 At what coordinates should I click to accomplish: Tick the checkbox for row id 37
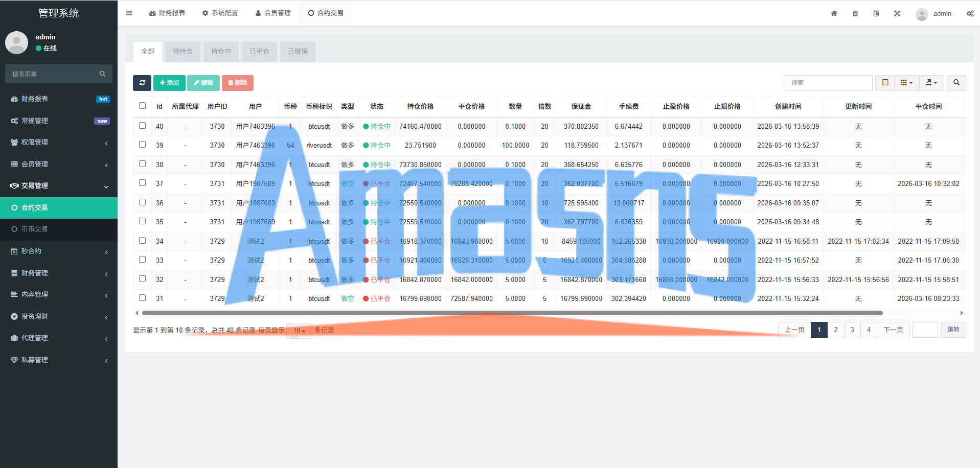pyautogui.click(x=143, y=183)
